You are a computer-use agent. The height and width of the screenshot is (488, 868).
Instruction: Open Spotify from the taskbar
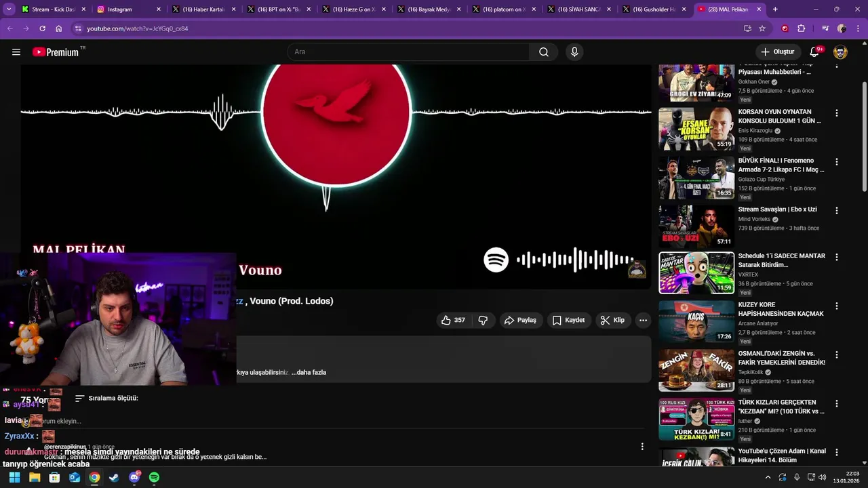pos(154,477)
